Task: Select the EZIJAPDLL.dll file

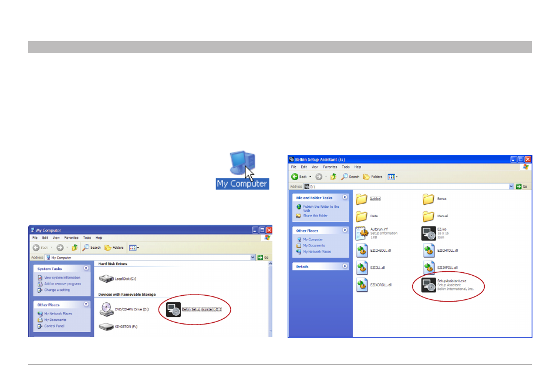Action: 440,268
